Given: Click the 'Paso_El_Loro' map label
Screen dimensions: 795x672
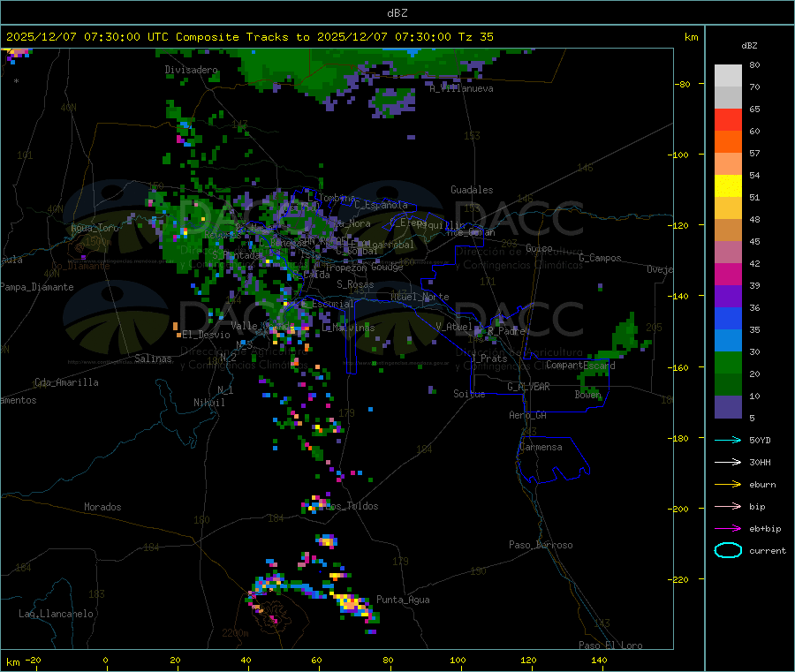Looking at the screenshot, I should pyautogui.click(x=610, y=646).
